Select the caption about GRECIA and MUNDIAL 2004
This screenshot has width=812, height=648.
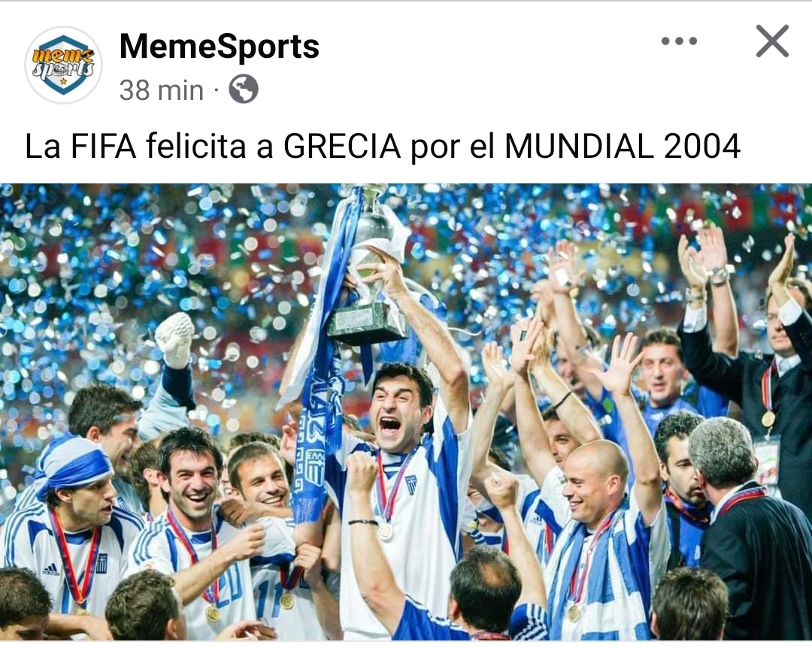click(383, 146)
